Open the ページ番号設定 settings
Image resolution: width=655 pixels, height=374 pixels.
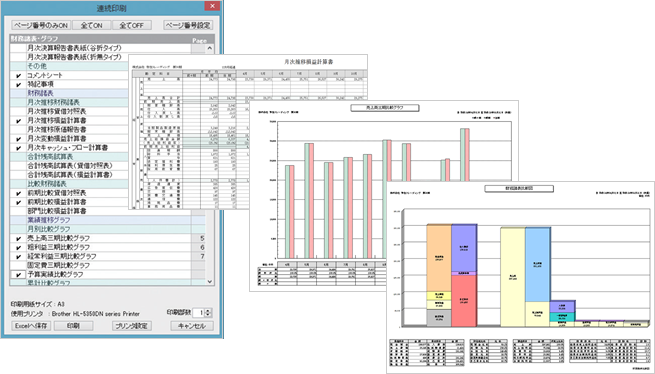pos(188,25)
